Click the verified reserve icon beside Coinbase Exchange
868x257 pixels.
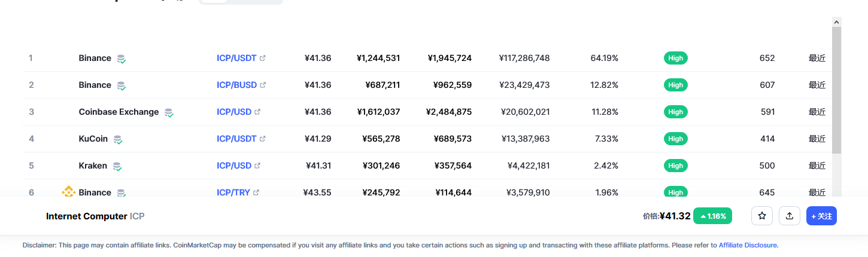(169, 112)
